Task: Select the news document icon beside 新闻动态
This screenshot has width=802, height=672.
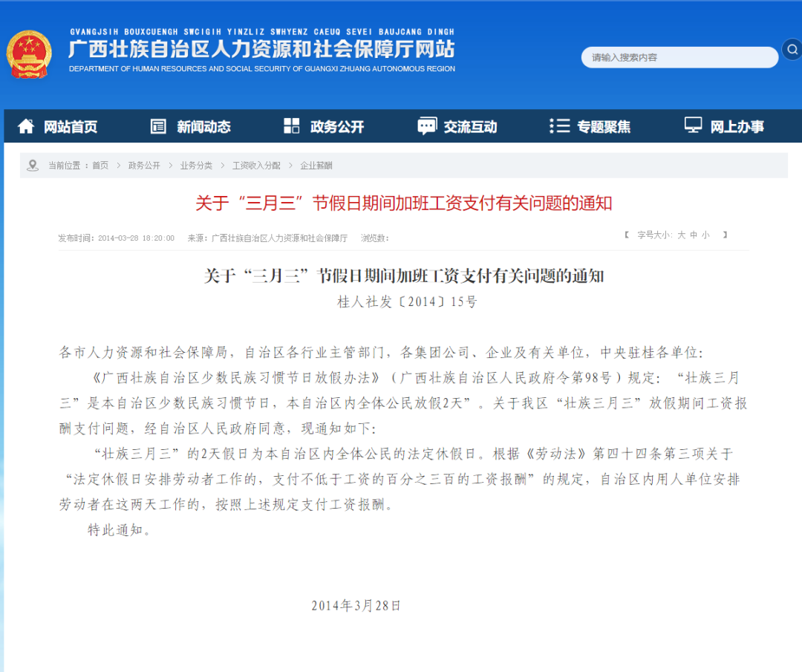Action: pos(158,126)
